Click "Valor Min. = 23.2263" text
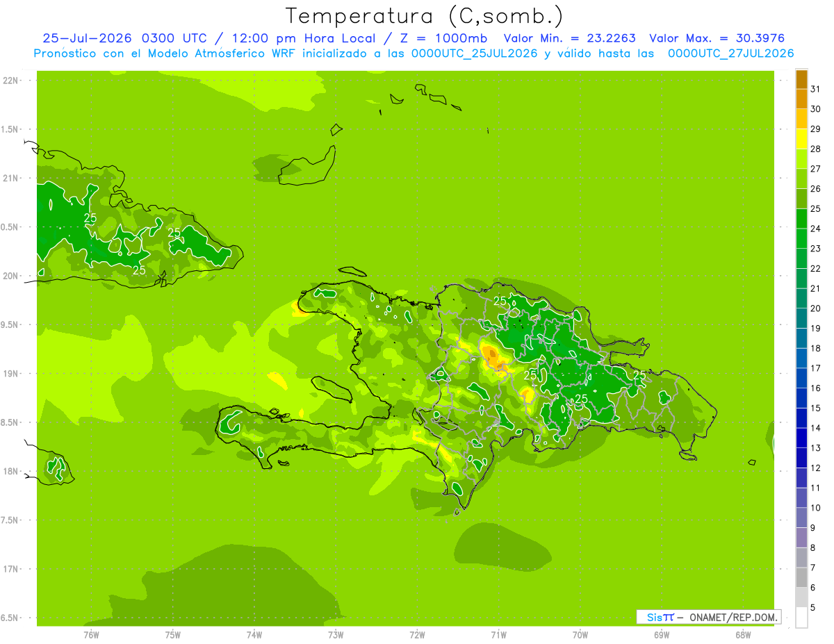Image resolution: width=834 pixels, height=644 pixels. pyautogui.click(x=569, y=38)
